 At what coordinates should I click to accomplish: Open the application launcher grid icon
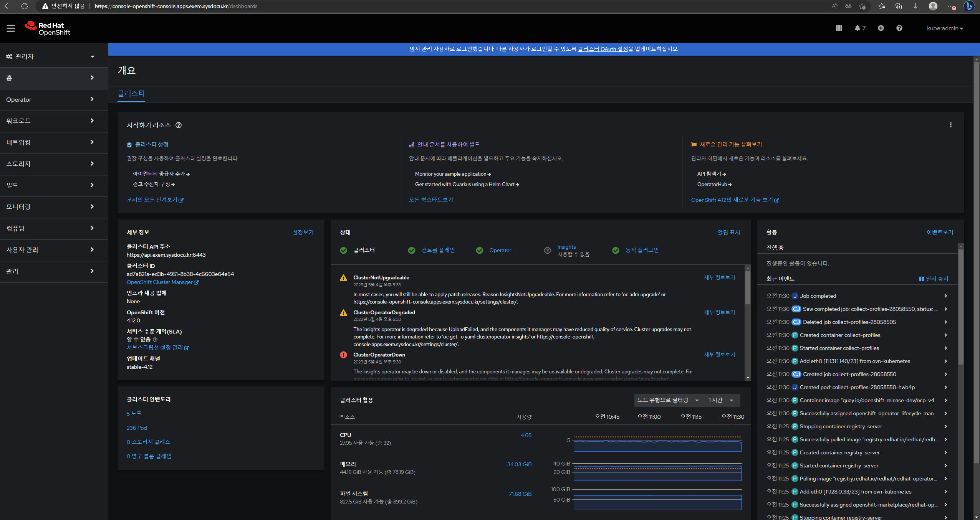point(839,28)
